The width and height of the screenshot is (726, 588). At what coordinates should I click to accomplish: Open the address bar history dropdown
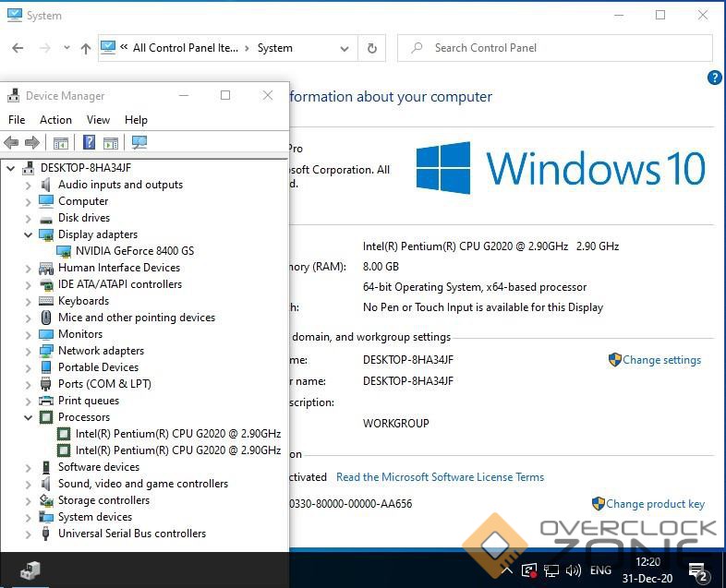pos(345,48)
